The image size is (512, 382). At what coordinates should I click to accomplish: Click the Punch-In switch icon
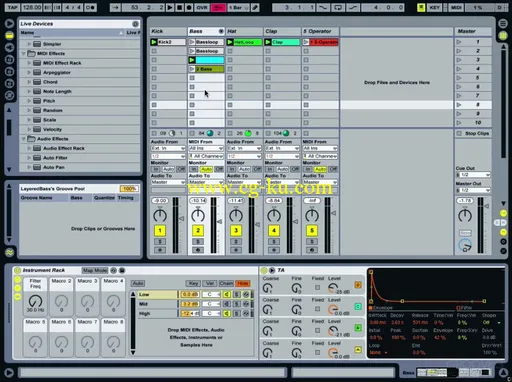click(323, 7)
